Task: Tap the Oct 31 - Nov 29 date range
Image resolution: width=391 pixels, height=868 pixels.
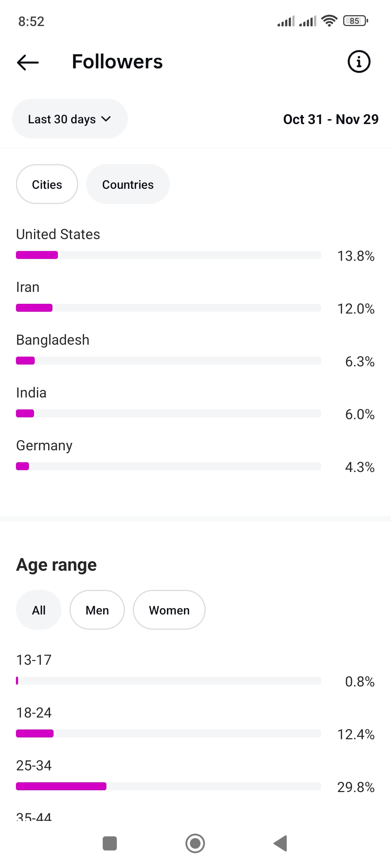Action: point(331,119)
